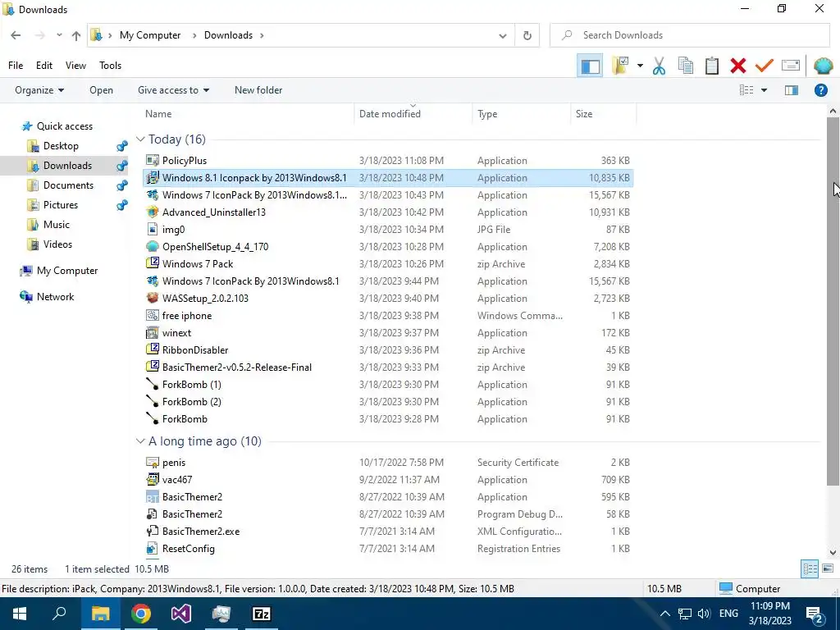Select Pictures in navigation pane
Screen dimensions: 840x630
click(60, 204)
